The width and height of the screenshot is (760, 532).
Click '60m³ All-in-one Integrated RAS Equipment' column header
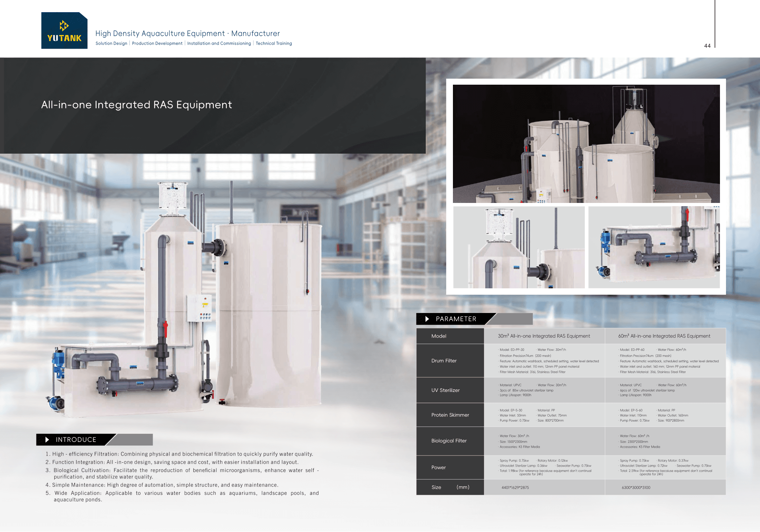point(664,336)
